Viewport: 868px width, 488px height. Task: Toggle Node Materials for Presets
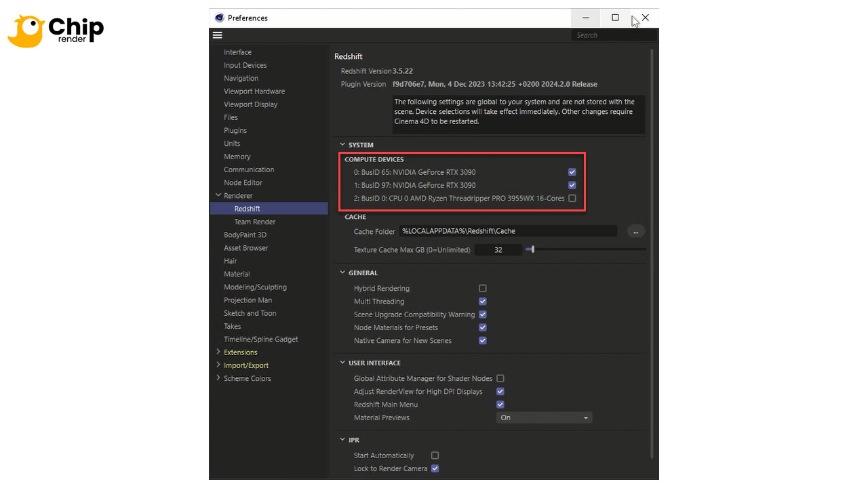point(483,327)
